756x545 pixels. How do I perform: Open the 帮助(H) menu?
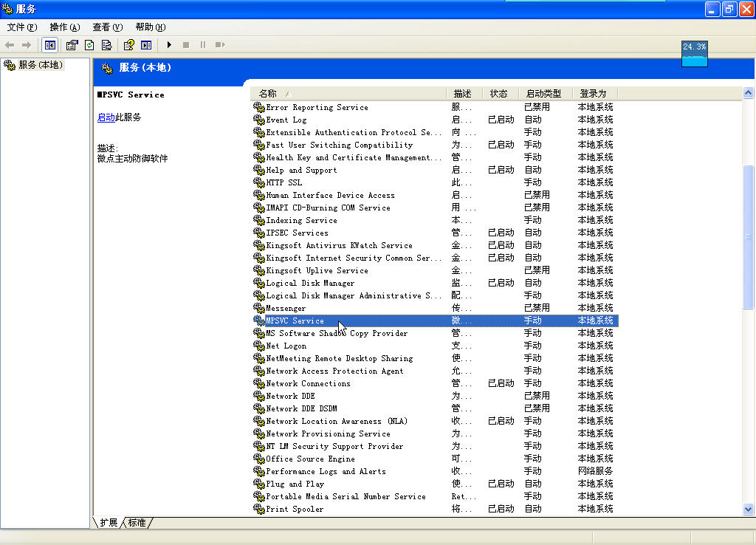[151, 27]
